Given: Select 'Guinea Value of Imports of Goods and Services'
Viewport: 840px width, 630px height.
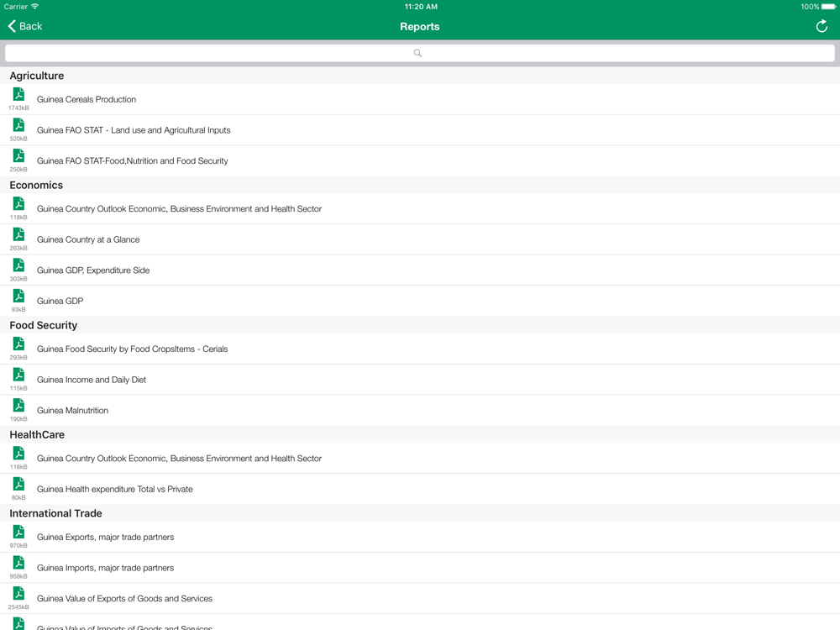Looking at the screenshot, I should (124, 627).
